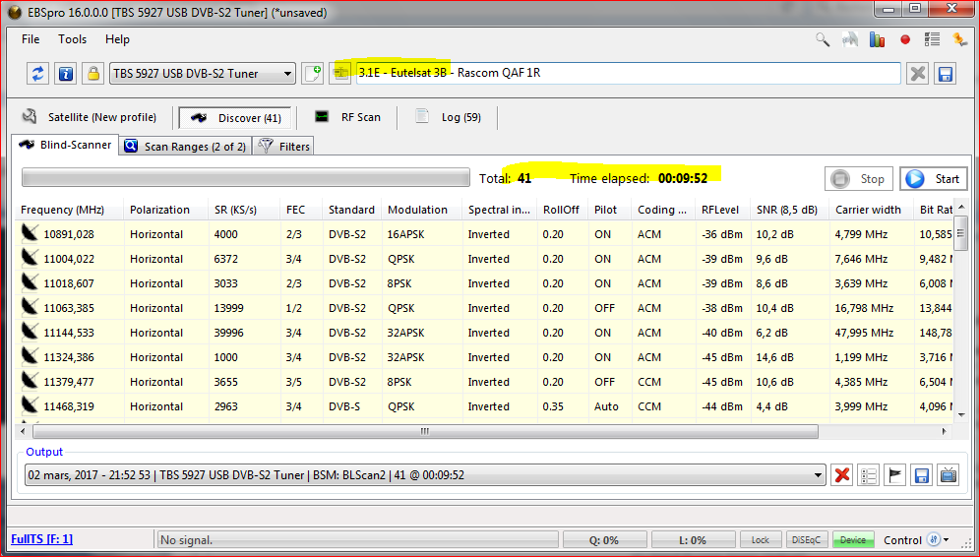980x557 pixels.
Task: Toggle the Lock indicator in status bar
Action: click(761, 540)
